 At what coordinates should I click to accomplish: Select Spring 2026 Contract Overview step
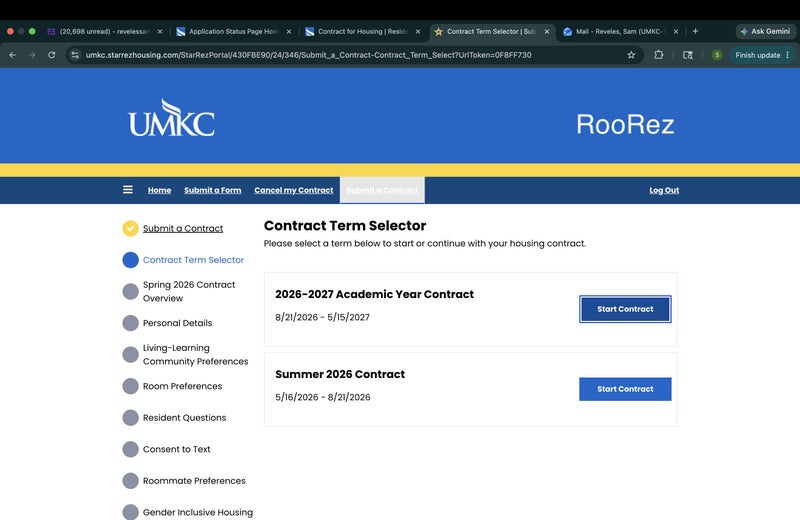click(x=189, y=291)
